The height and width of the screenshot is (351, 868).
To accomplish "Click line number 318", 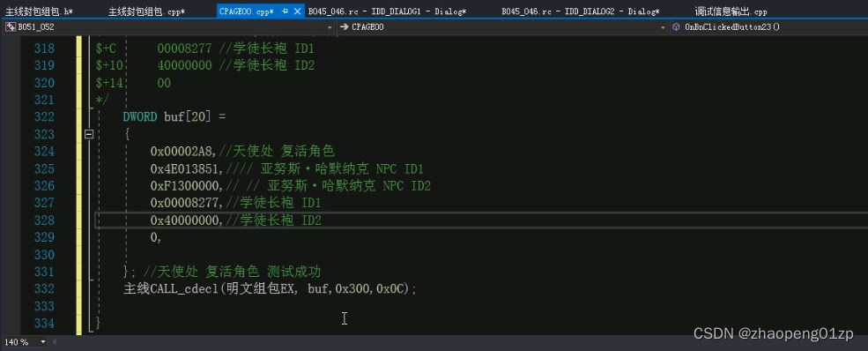I will (44, 49).
